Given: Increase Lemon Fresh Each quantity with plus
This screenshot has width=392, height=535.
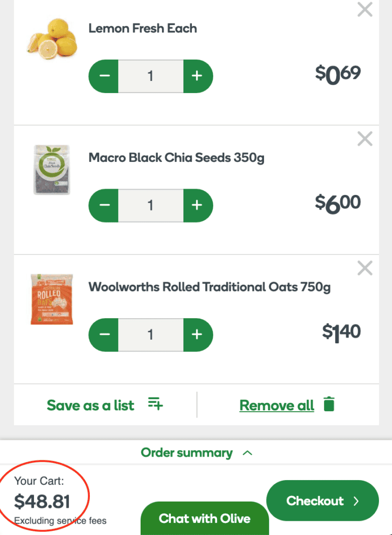Looking at the screenshot, I should (x=197, y=76).
